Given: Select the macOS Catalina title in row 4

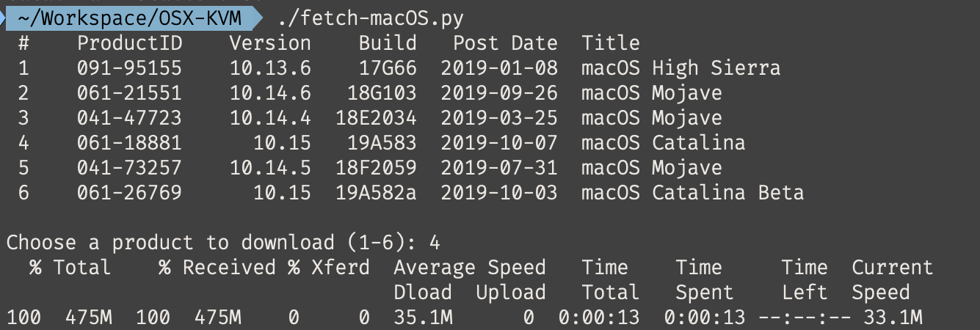Looking at the screenshot, I should 663,143.
